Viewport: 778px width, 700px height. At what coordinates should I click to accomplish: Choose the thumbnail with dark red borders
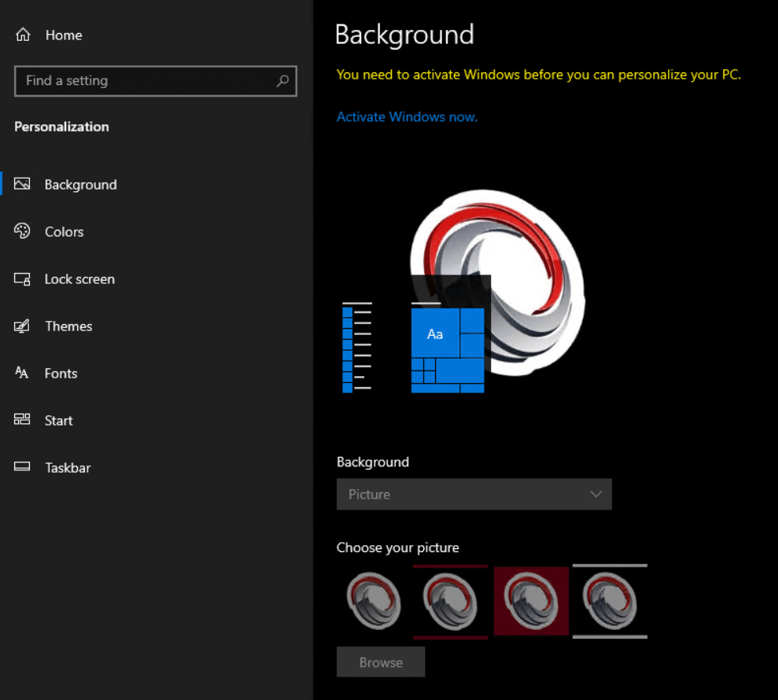click(450, 601)
